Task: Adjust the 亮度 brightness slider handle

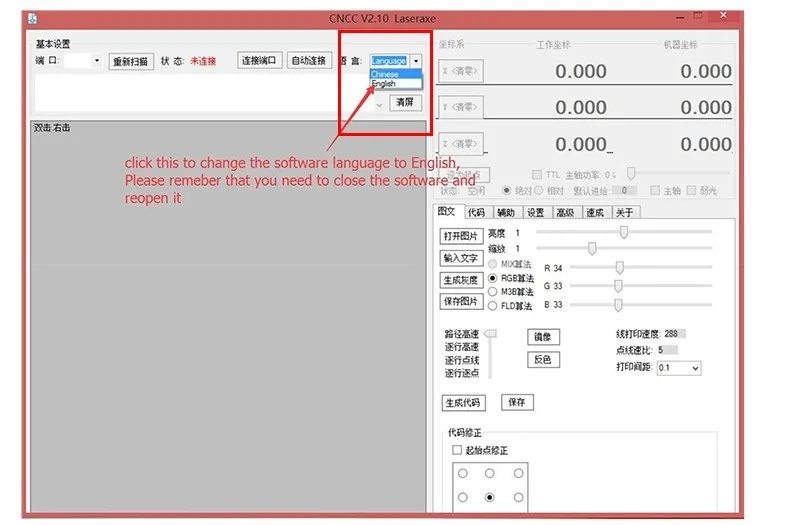Action: (x=623, y=232)
